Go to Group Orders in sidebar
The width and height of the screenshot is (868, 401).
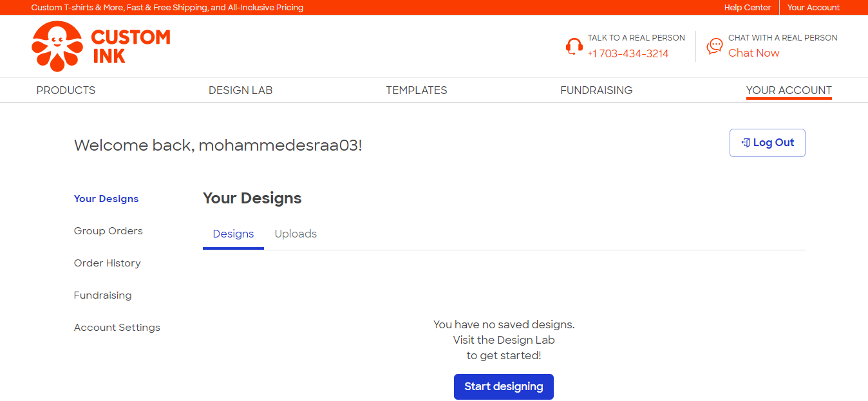pyautogui.click(x=108, y=231)
